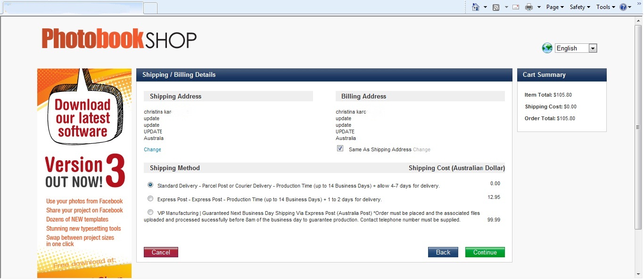Click the 0.00 Standard Delivery cost

[x=495, y=183]
